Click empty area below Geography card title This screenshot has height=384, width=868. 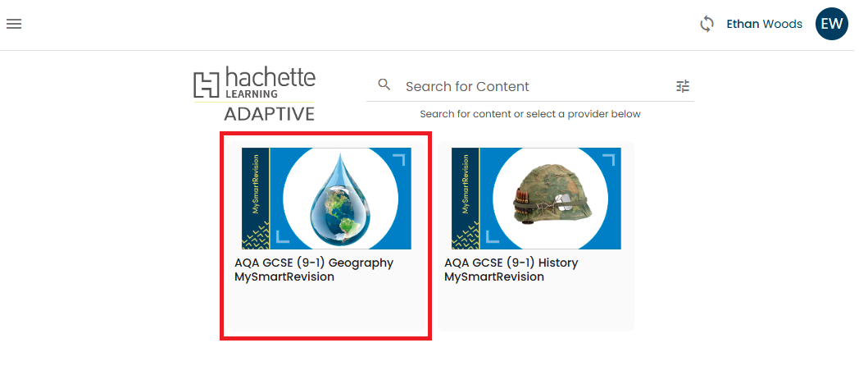(x=325, y=309)
